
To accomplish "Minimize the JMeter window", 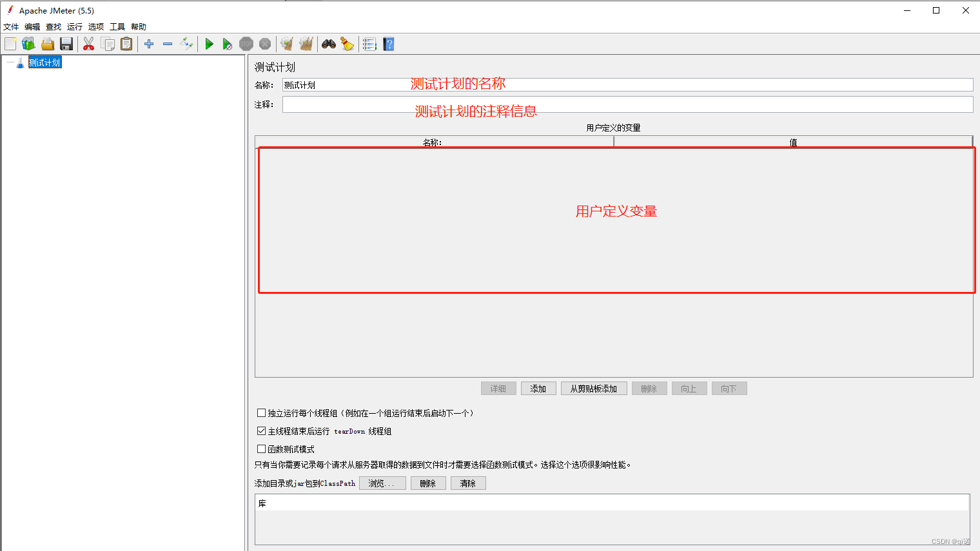I will coord(907,10).
